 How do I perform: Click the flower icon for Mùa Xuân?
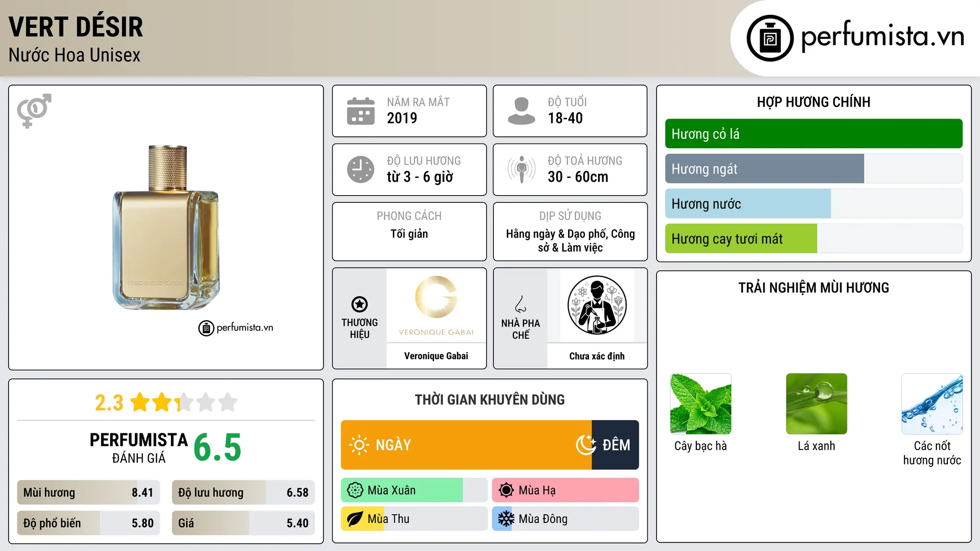(355, 490)
